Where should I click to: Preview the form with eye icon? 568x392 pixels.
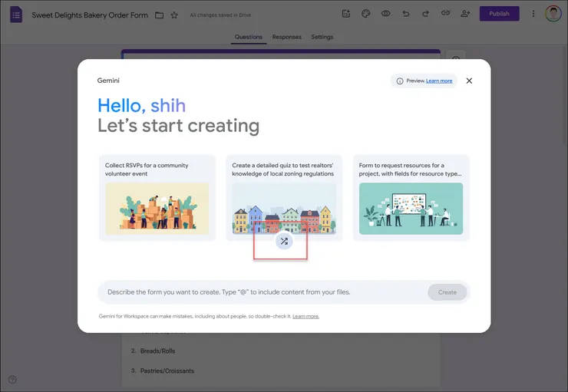click(386, 14)
